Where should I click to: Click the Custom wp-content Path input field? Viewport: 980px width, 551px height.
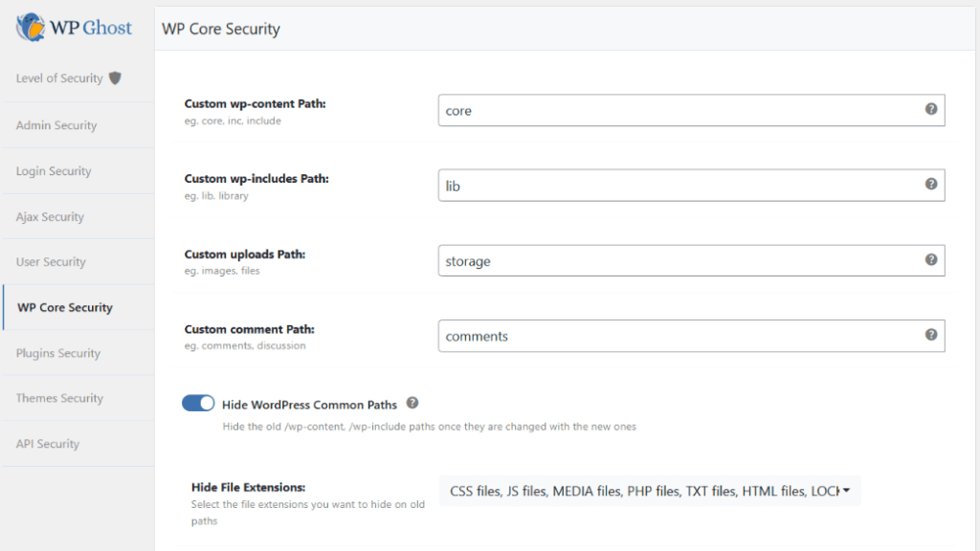679,110
